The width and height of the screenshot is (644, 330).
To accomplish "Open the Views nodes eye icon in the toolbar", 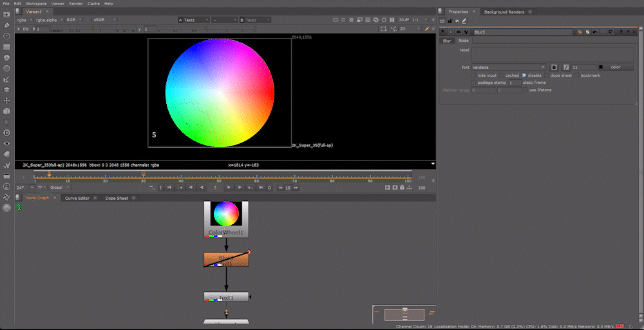I will [6, 144].
